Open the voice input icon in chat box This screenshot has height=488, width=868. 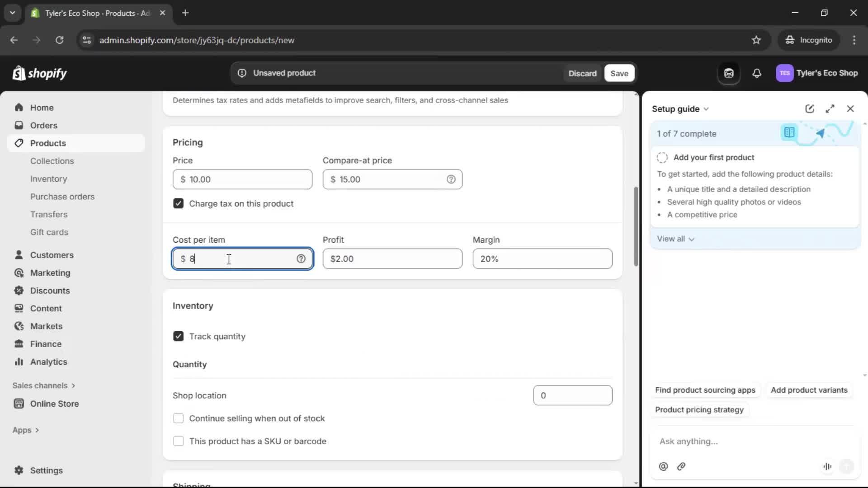(x=827, y=466)
